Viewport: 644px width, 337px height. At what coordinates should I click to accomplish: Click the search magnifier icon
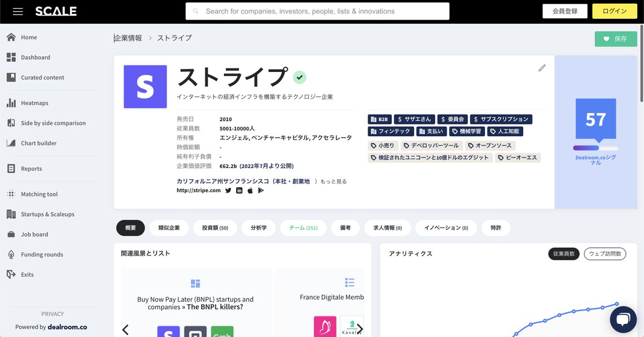196,11
